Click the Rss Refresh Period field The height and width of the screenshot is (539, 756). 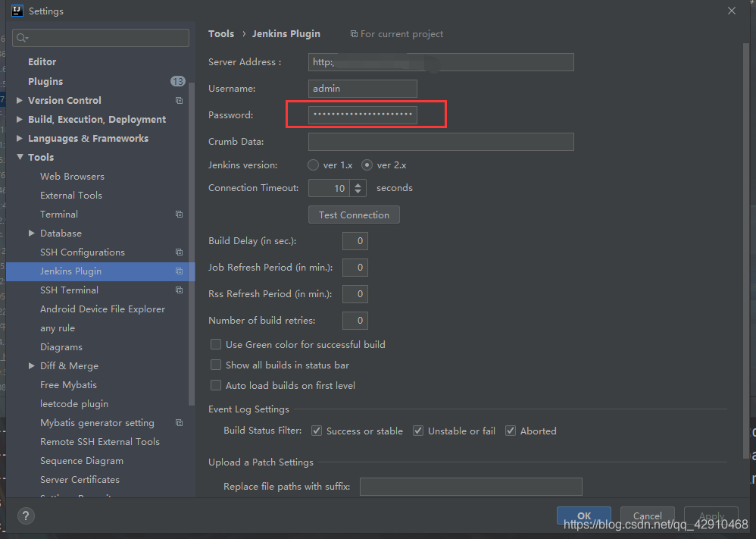coord(355,294)
